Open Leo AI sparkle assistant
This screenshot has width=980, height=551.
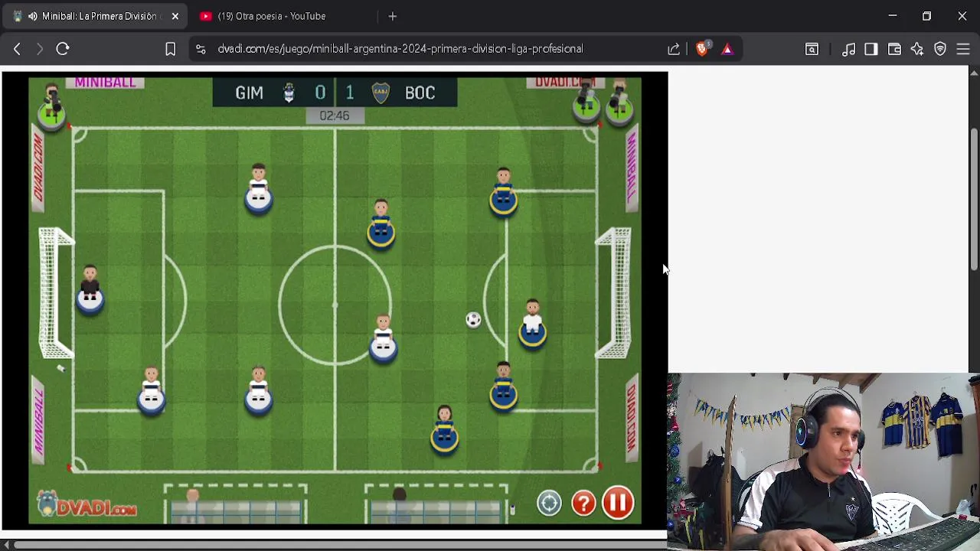coord(917,49)
